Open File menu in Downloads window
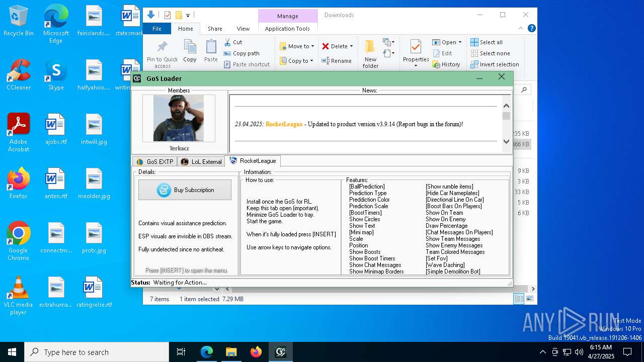The height and width of the screenshot is (362, 644). 157,29
